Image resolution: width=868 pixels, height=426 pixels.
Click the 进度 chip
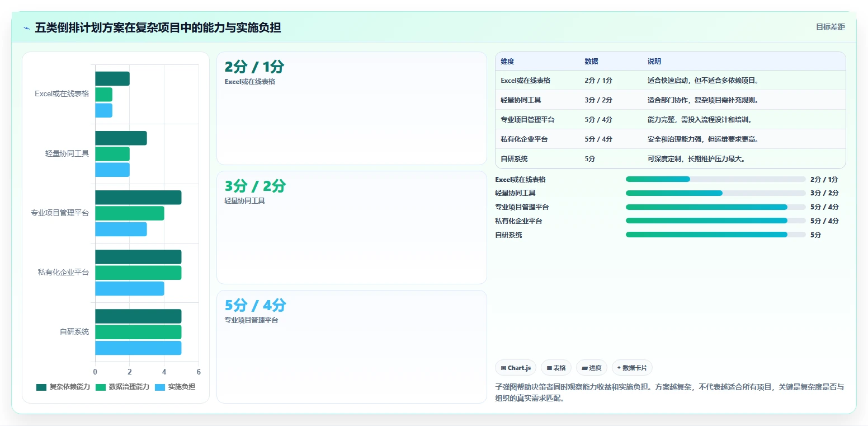[592, 368]
